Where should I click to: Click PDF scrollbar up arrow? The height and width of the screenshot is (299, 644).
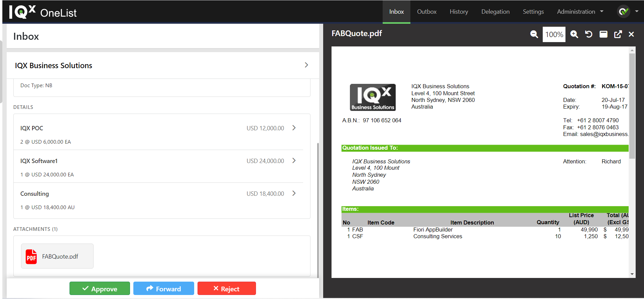coord(632,50)
